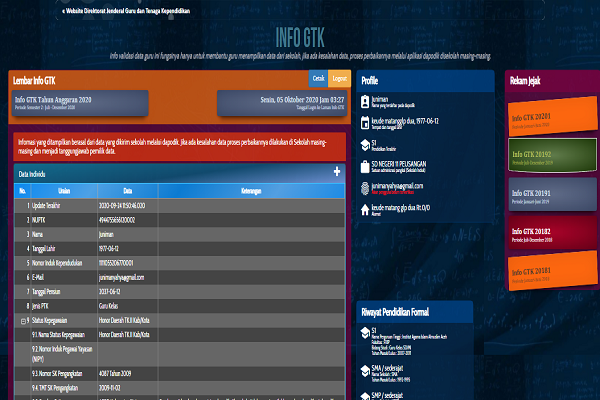600x400 pixels.
Task: Select the Update Terakhir row label
Action: (x=46, y=206)
